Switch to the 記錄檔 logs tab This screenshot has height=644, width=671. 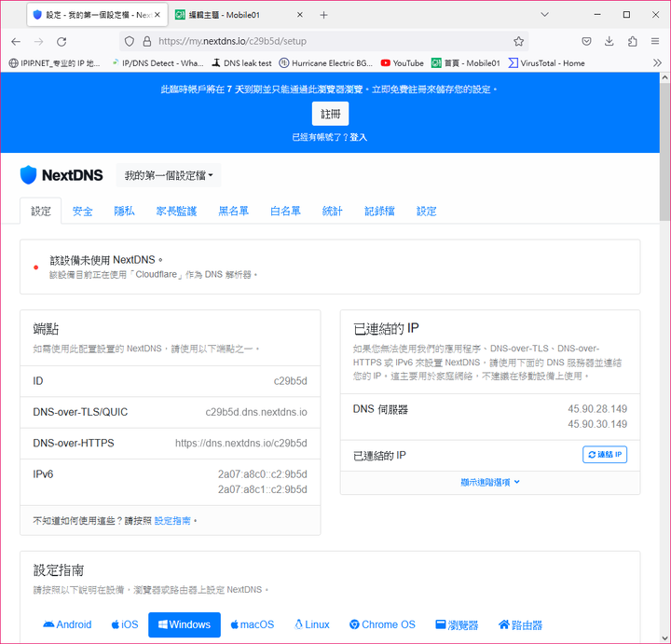tap(379, 211)
